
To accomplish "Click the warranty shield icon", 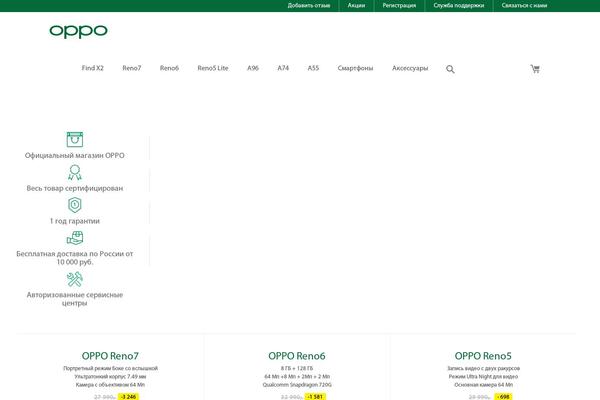I will click(x=75, y=205).
